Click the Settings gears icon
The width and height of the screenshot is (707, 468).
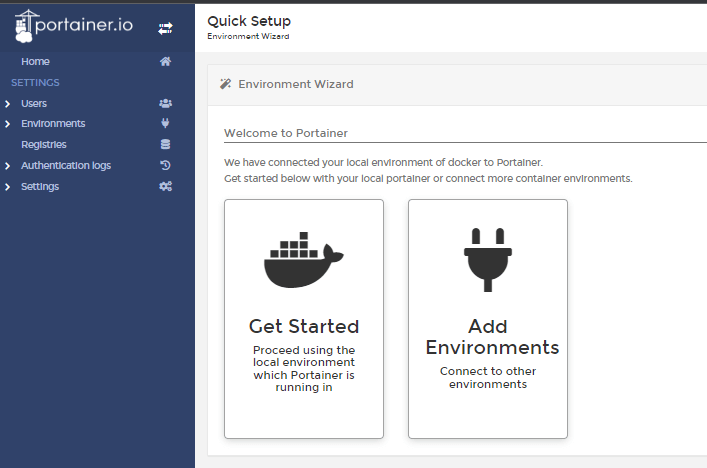165,186
